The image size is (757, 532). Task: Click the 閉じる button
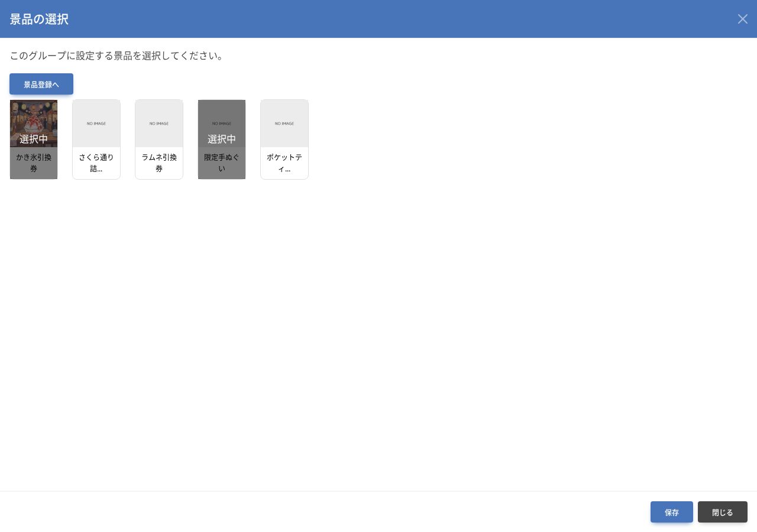coord(723,512)
